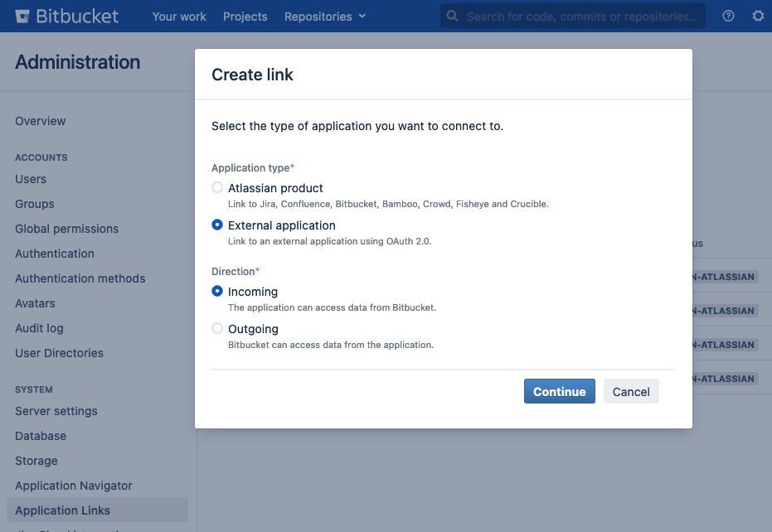Image resolution: width=772 pixels, height=532 pixels.
Task: Go to User Directories
Action: click(x=58, y=352)
